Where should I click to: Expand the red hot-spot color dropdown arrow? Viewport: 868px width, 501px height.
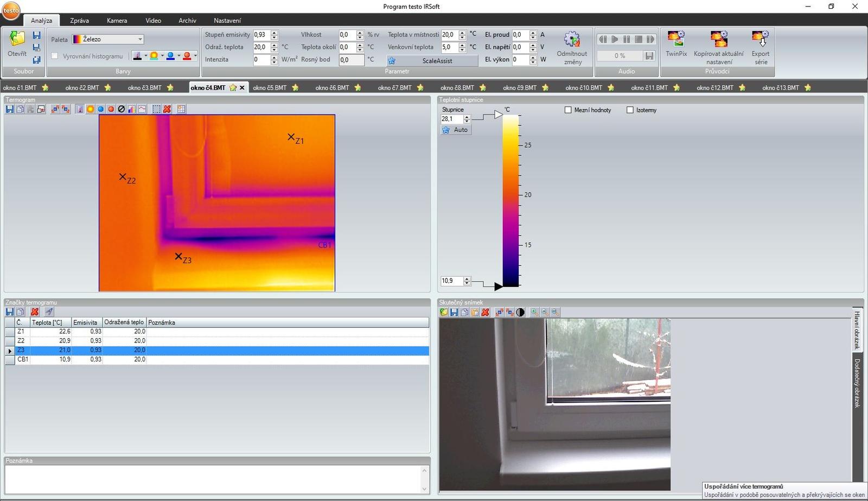tap(195, 56)
